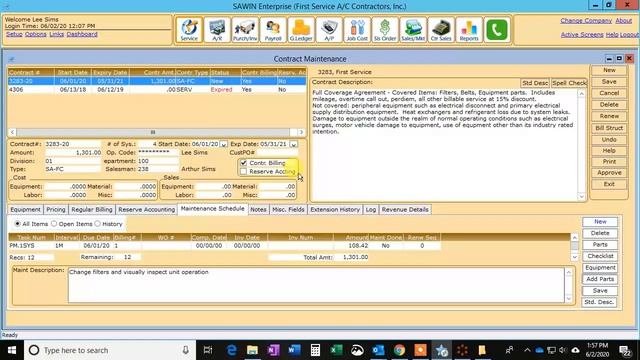The width and height of the screenshot is (640, 360).
Task: Switch to the Pricing tab
Action: [x=56, y=209]
